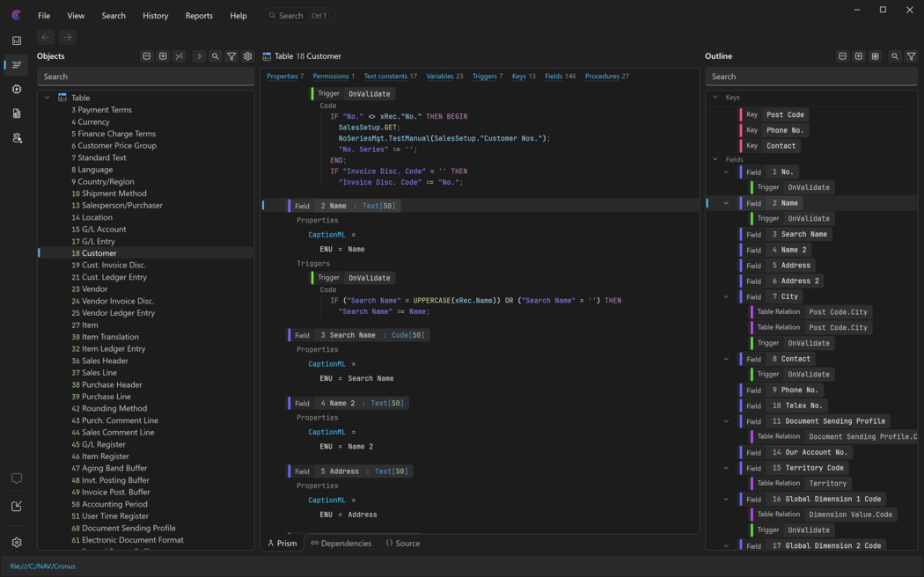The width and height of the screenshot is (924, 577).
Task: Expand all in Objects panel toolbar
Action: (163, 56)
